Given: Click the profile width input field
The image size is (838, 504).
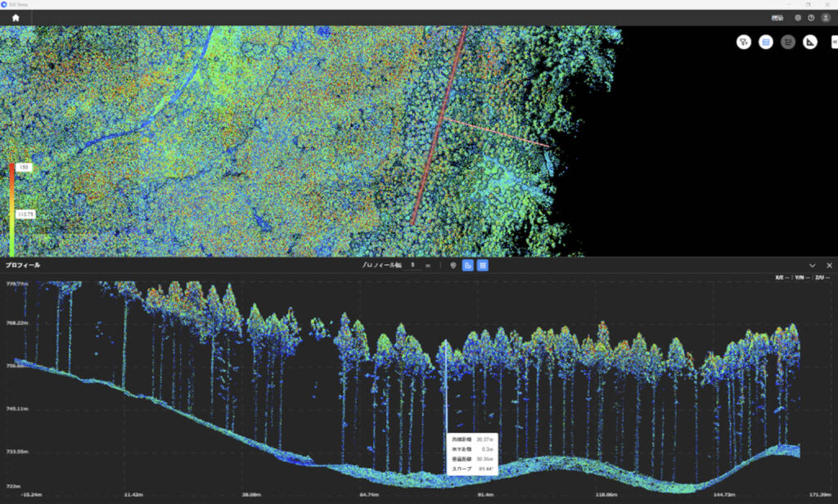Looking at the screenshot, I should 414,265.
